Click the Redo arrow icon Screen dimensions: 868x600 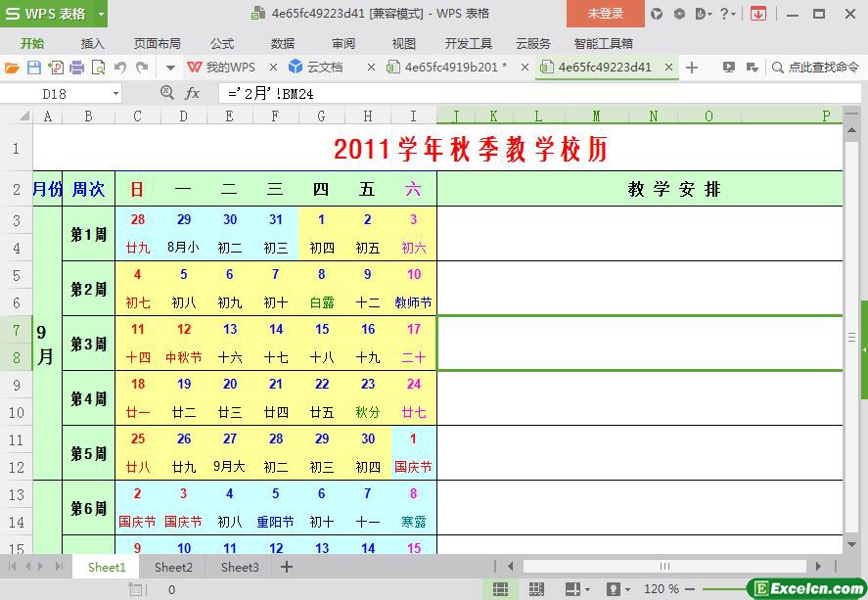coord(142,68)
